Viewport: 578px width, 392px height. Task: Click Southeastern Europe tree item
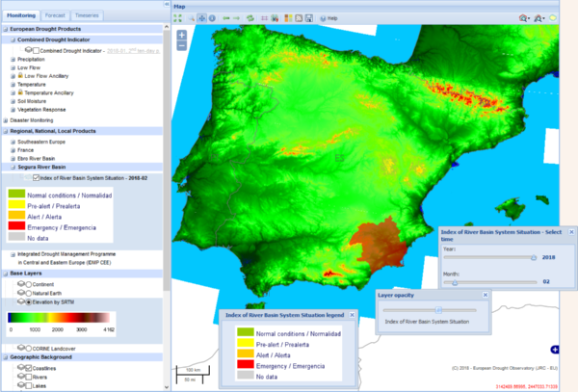tap(41, 142)
